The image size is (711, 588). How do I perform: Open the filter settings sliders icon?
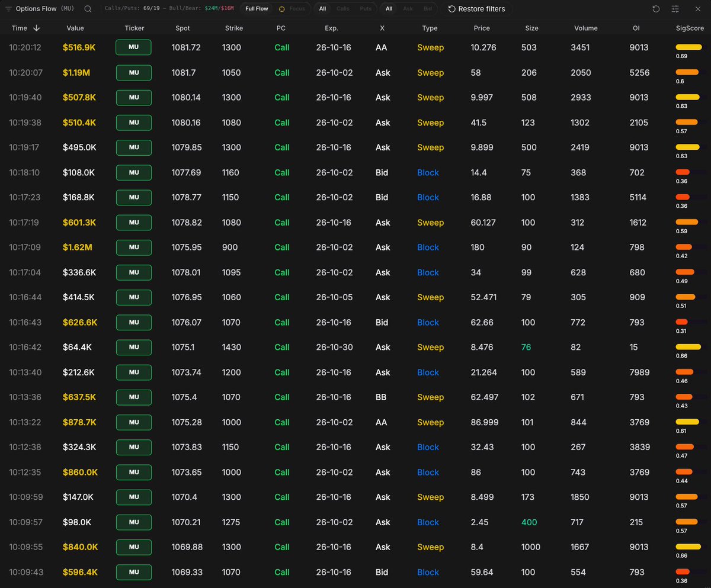coord(675,9)
